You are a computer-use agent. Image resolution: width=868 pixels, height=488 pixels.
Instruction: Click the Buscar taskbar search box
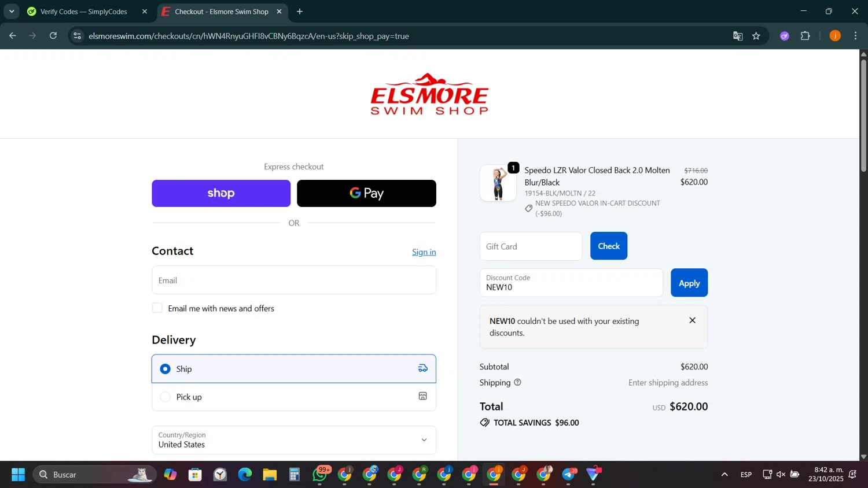click(x=94, y=475)
